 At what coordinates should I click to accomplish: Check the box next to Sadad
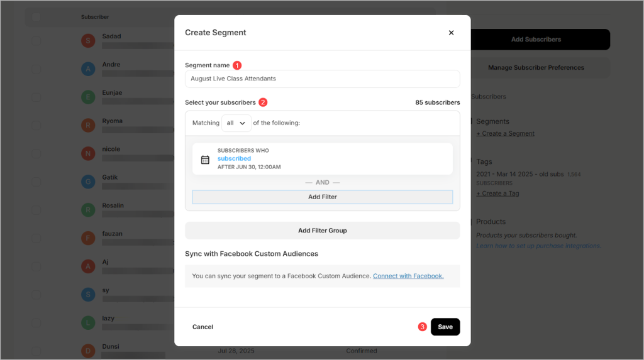[36, 41]
